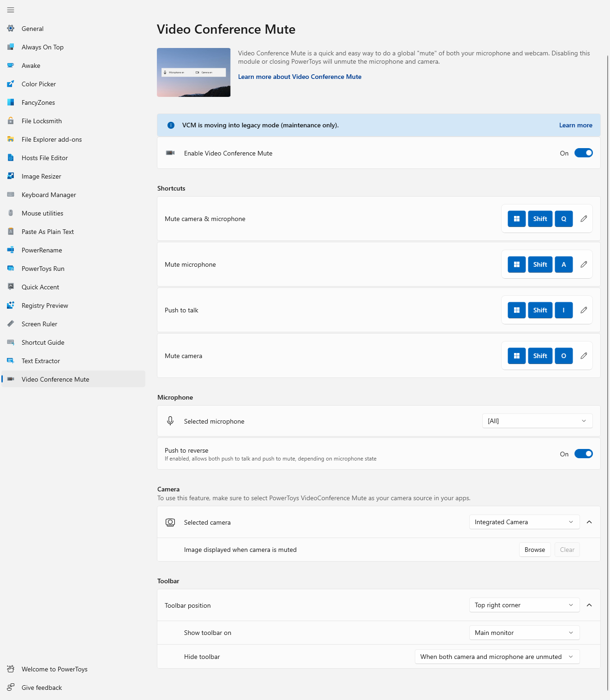Click the PowerToys Run icon
This screenshot has height=700, width=610.
(10, 268)
